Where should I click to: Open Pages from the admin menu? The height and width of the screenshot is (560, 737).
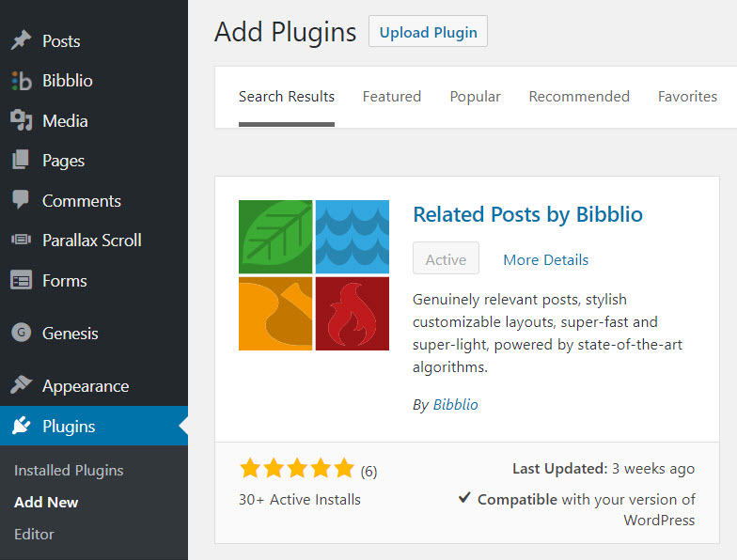(x=94, y=161)
